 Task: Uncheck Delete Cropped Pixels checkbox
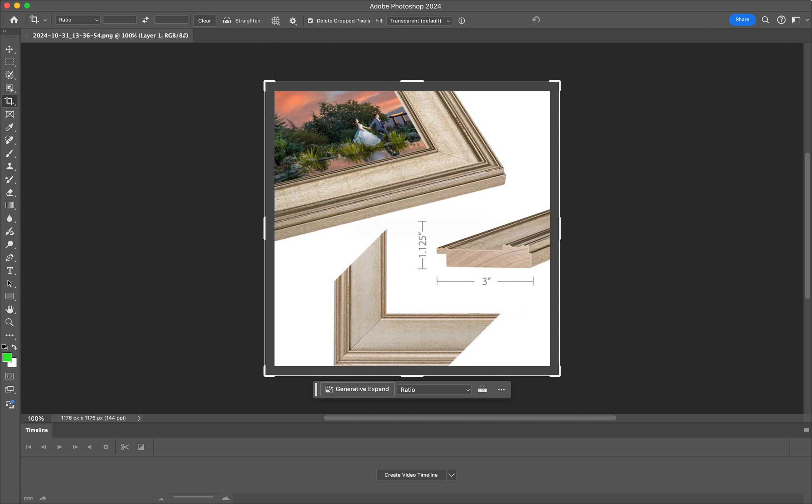tap(310, 21)
